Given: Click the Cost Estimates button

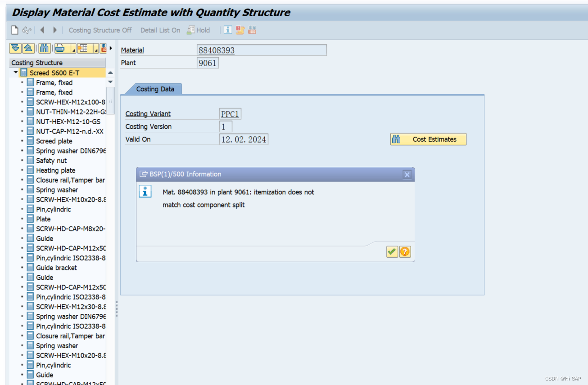Looking at the screenshot, I should pos(428,139).
